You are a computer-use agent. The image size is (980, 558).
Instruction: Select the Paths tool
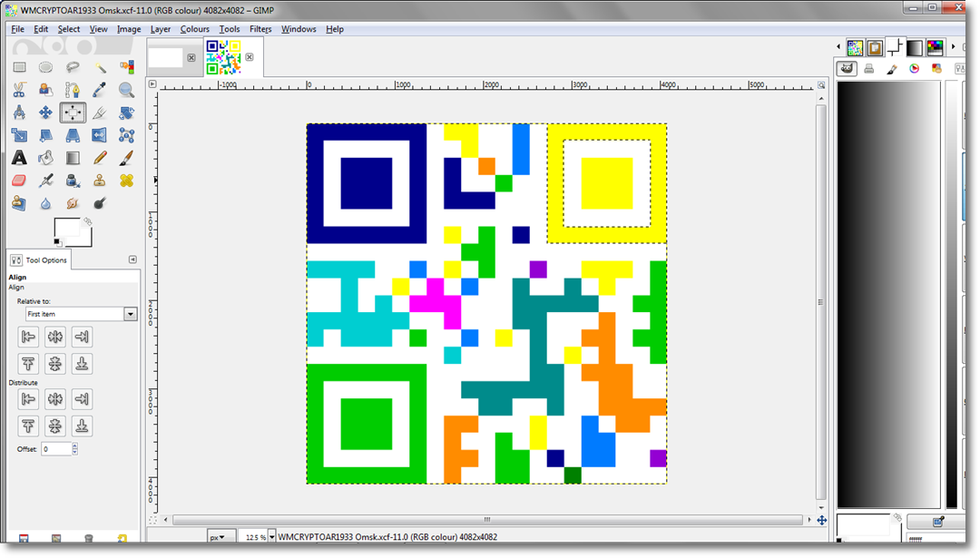[x=73, y=90]
